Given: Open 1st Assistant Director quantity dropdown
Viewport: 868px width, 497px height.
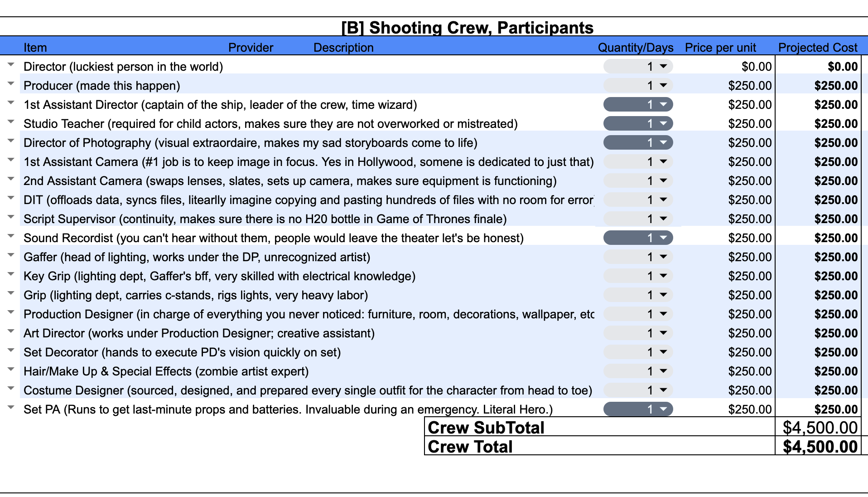Looking at the screenshot, I should click(638, 105).
